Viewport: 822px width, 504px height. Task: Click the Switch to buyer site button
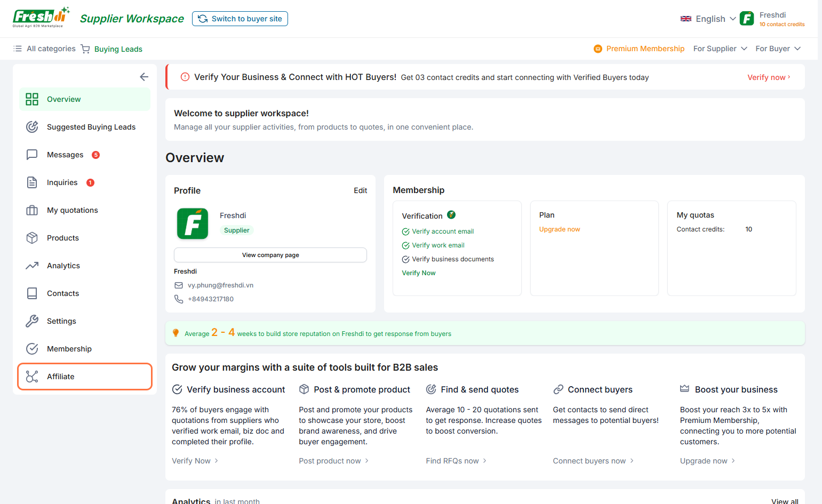pos(240,19)
